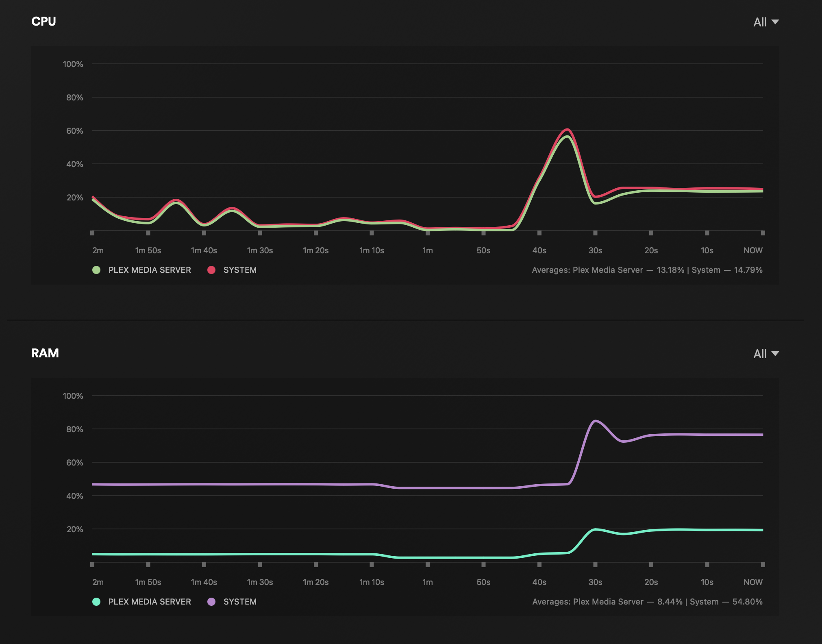Toggle Plex Media Server series in RAM legend
Image resolution: width=822 pixels, height=644 pixels.
pos(149,602)
